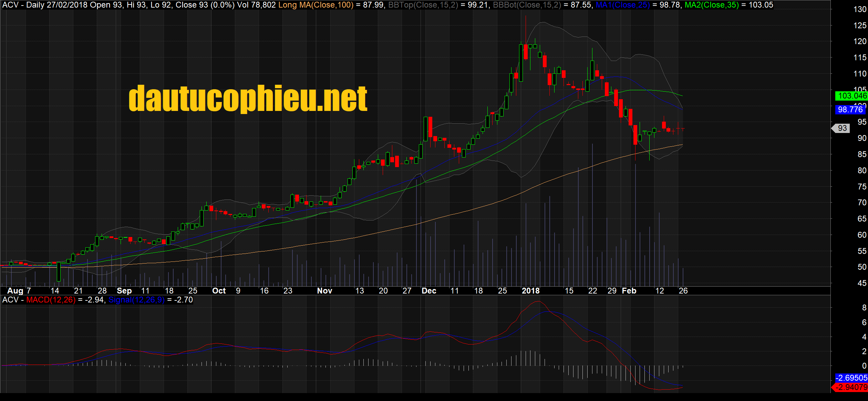The image size is (868, 401).
Task: Click the 130 level on price axis
Action: click(860, 9)
